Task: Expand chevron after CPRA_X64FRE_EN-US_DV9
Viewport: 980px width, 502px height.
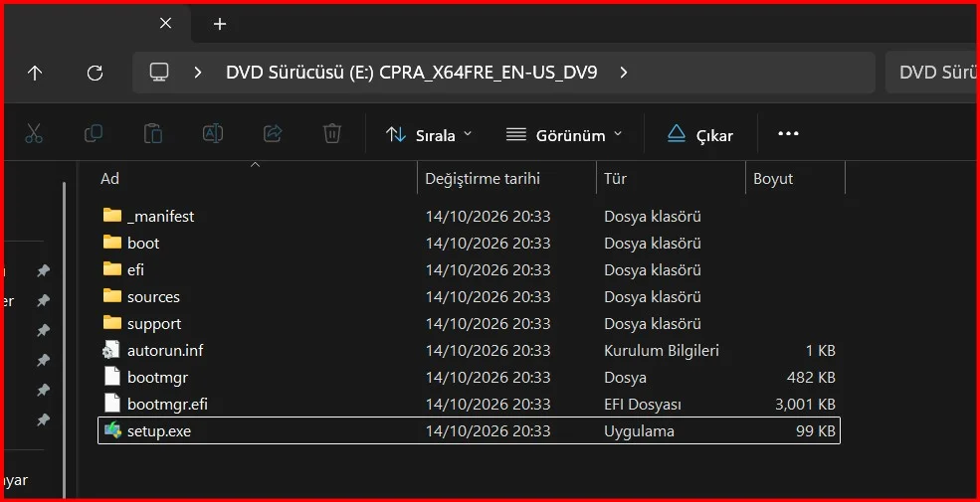Action: click(x=623, y=73)
